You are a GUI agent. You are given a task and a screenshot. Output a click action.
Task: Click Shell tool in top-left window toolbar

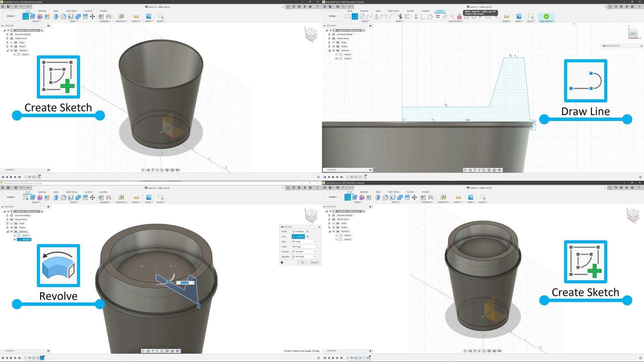[71, 16]
